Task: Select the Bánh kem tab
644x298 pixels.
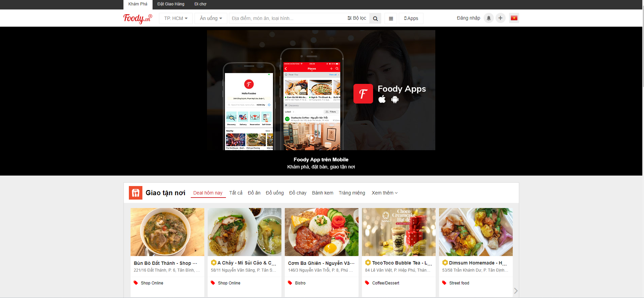Action: click(323, 193)
